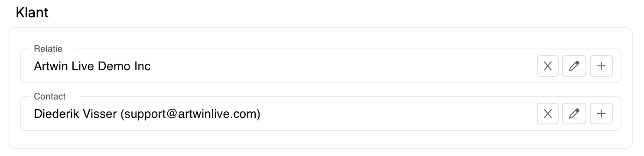The height and width of the screenshot is (156, 644).
Task: Click the word Artwin in the Relatie value
Action: [x=49, y=66]
